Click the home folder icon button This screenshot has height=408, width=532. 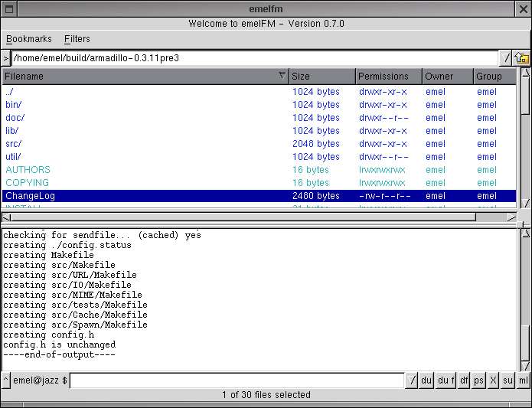522,58
